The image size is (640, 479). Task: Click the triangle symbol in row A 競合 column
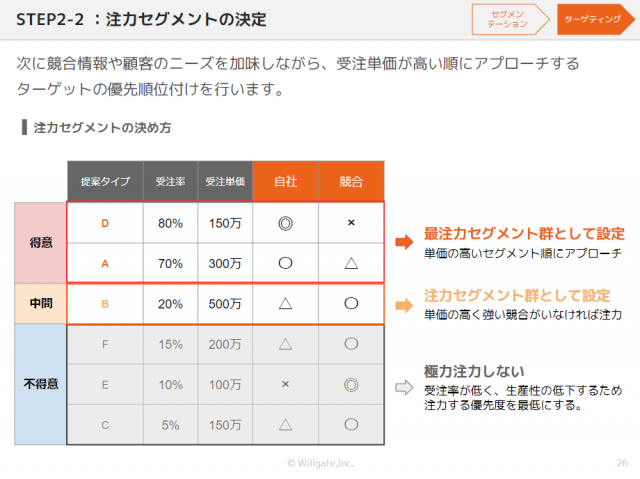351,264
